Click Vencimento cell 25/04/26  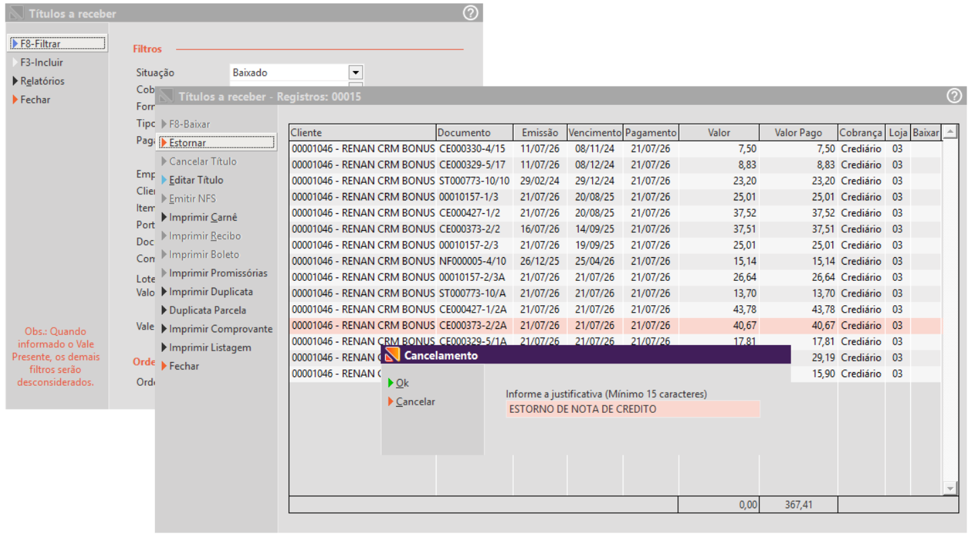point(594,261)
